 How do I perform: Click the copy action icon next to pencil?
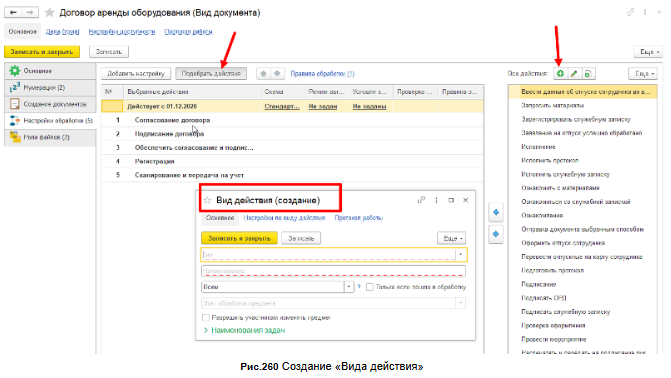(x=588, y=74)
